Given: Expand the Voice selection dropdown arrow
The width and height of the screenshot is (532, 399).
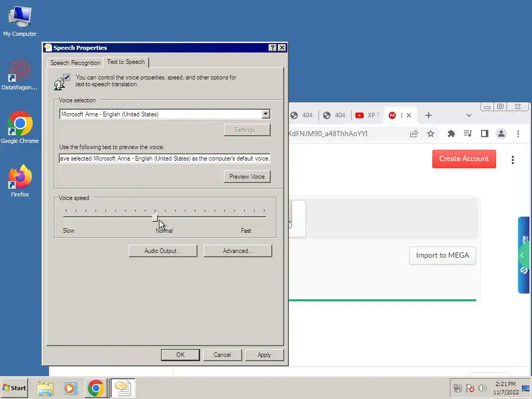Looking at the screenshot, I should [266, 114].
